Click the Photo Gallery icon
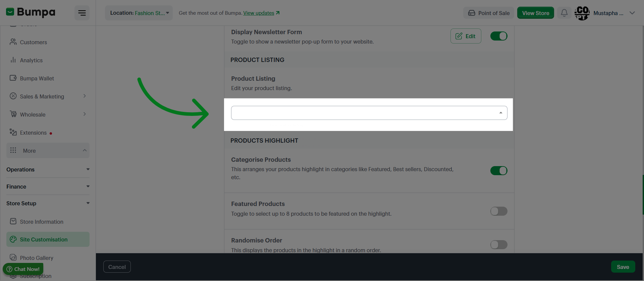Screen dimensions: 644x281 click(13, 257)
